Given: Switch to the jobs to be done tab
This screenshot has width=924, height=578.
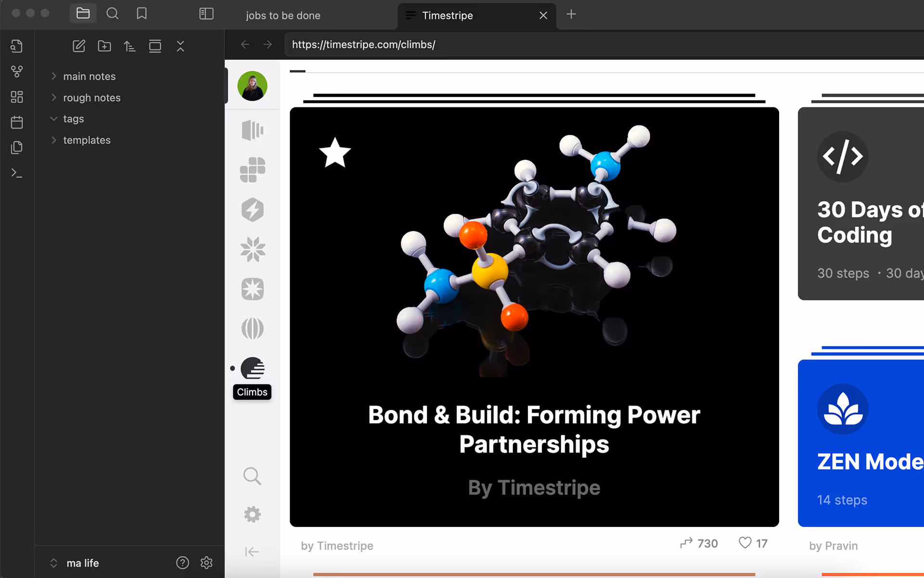Looking at the screenshot, I should [283, 15].
